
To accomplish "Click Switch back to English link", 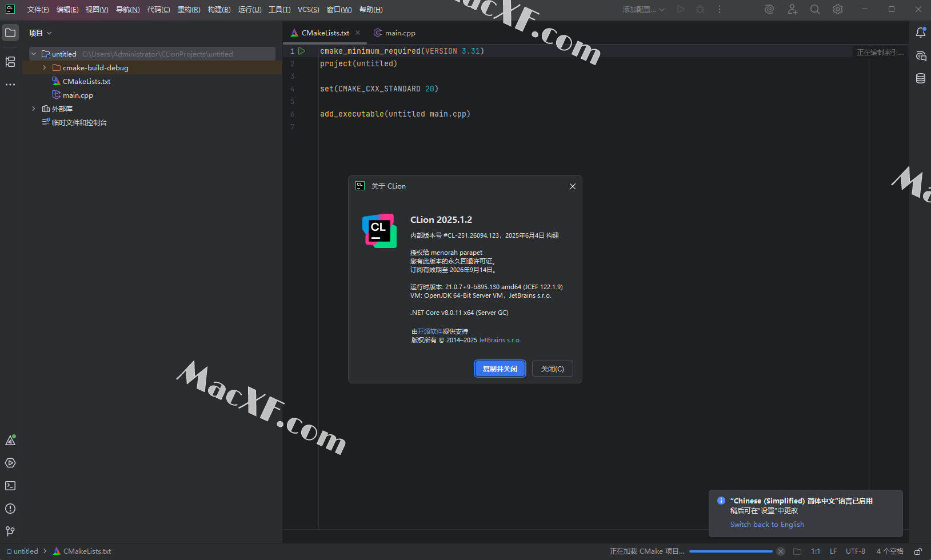I will (767, 524).
